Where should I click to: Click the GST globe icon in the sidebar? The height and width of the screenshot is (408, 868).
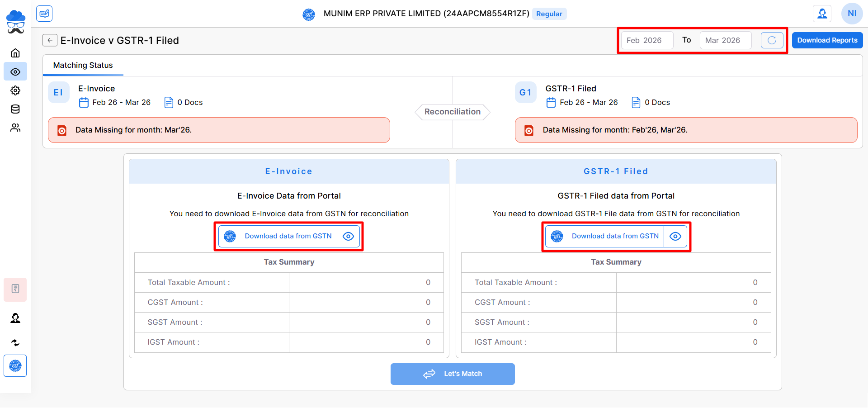point(15,365)
